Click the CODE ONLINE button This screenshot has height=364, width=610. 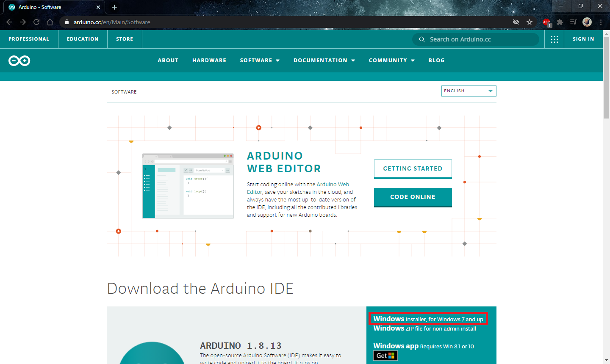tap(413, 197)
